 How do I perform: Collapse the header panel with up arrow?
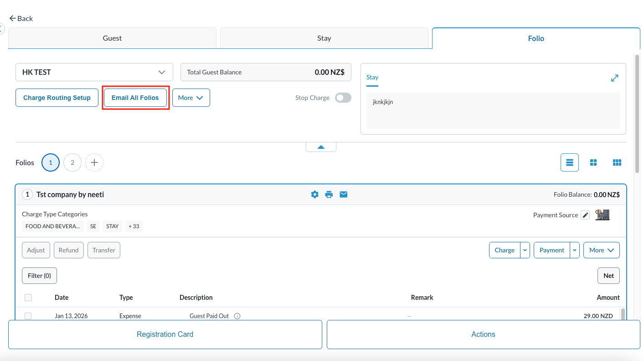click(321, 147)
